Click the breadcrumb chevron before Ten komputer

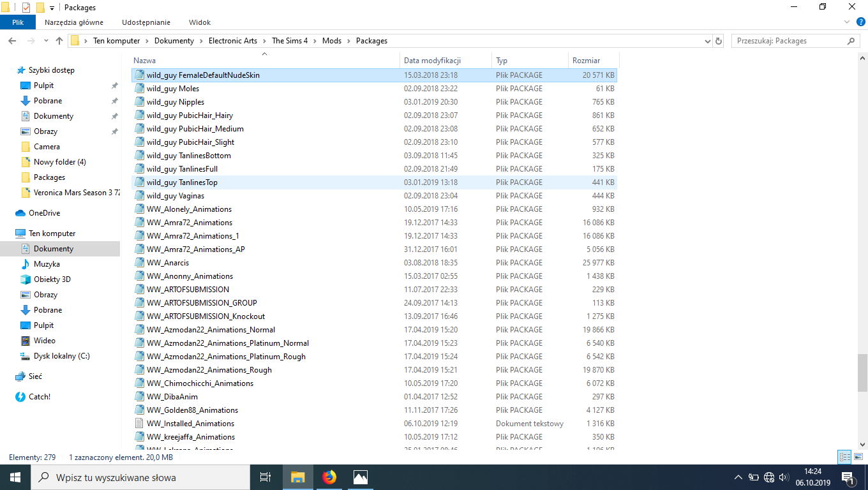click(x=87, y=41)
